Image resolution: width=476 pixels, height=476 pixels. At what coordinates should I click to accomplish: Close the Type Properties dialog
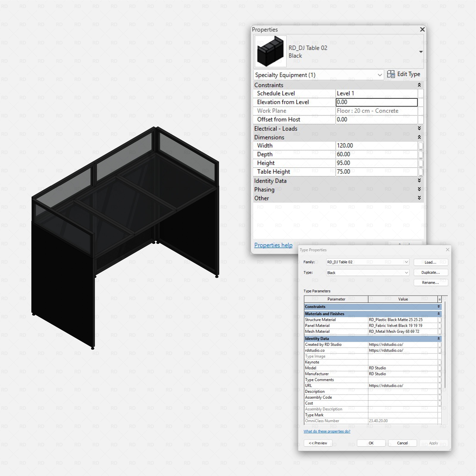pyautogui.click(x=447, y=250)
